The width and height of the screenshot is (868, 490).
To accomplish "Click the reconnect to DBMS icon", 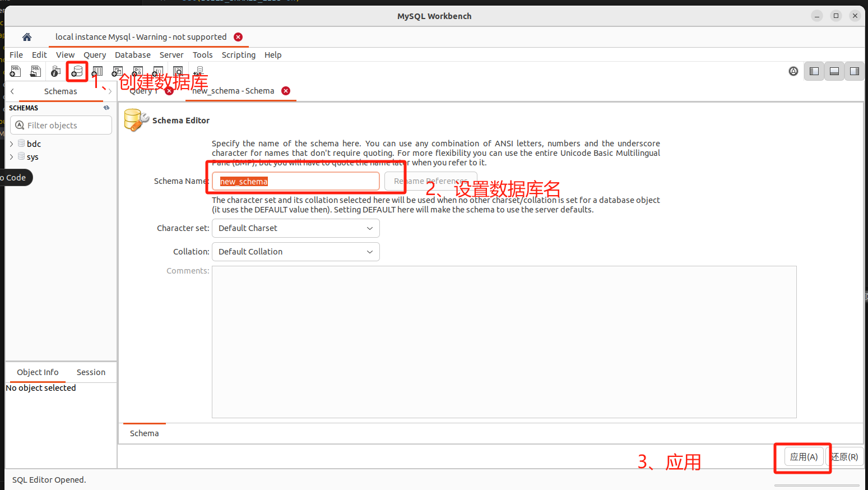I will (x=199, y=71).
